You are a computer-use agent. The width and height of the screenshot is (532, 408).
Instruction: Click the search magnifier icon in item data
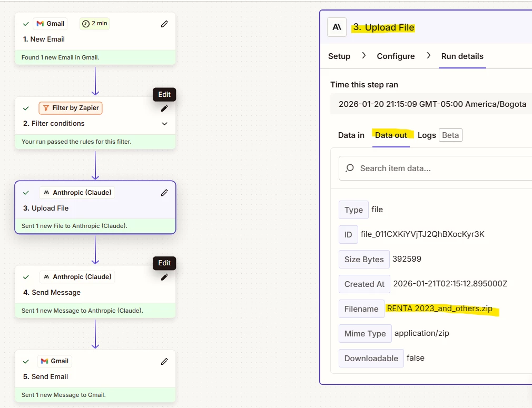click(x=350, y=168)
